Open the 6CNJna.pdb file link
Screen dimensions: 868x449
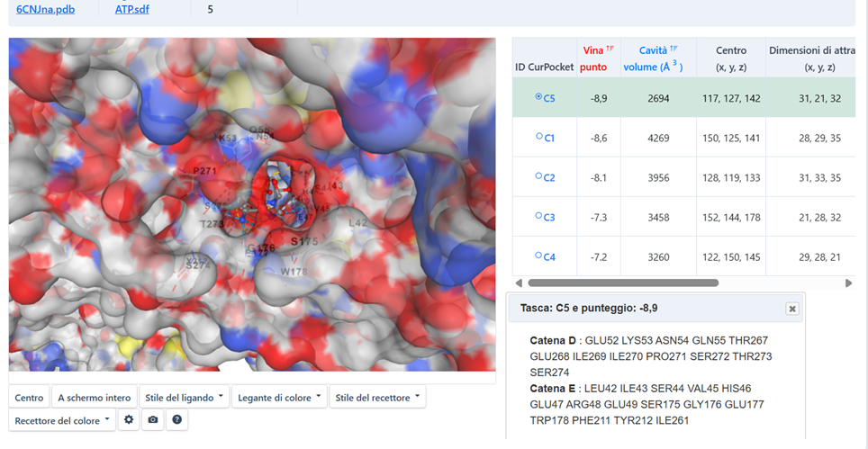pos(45,9)
